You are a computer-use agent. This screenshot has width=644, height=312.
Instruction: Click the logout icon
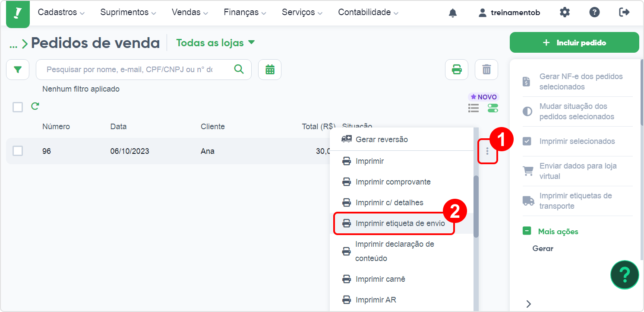point(624,13)
